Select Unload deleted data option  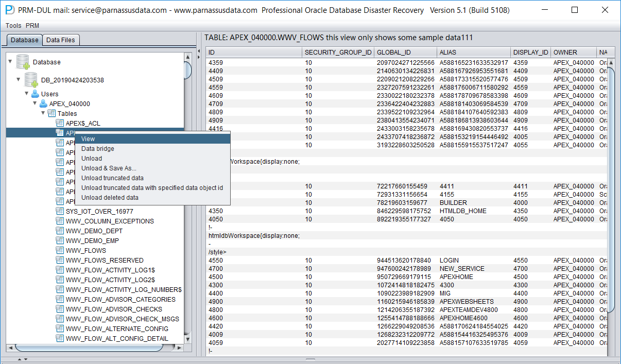point(152,198)
